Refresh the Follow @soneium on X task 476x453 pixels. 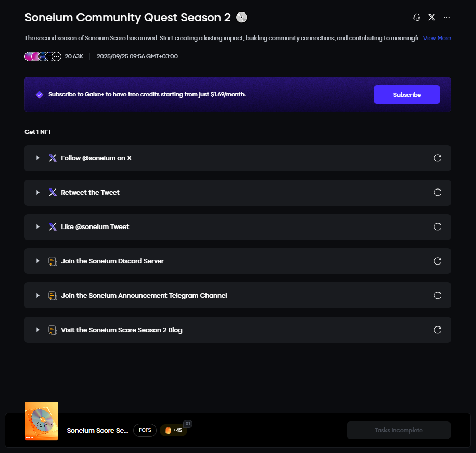coord(438,158)
